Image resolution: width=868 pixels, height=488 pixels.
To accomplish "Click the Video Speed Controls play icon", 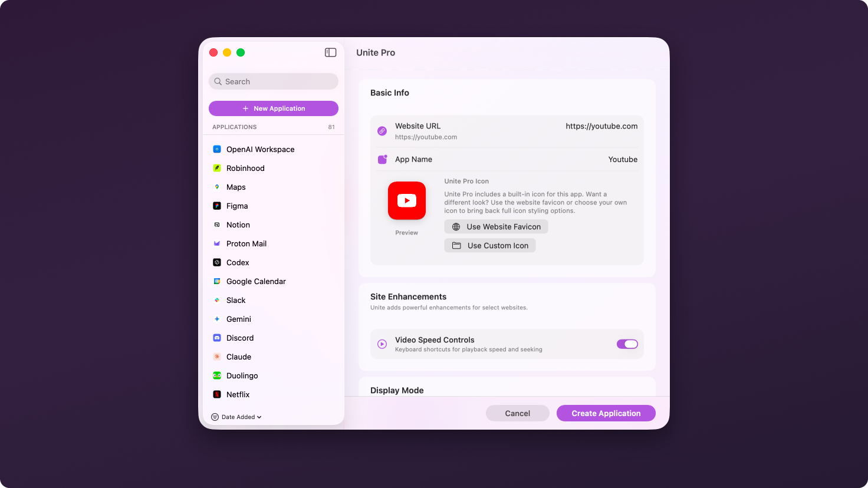I will pyautogui.click(x=382, y=344).
